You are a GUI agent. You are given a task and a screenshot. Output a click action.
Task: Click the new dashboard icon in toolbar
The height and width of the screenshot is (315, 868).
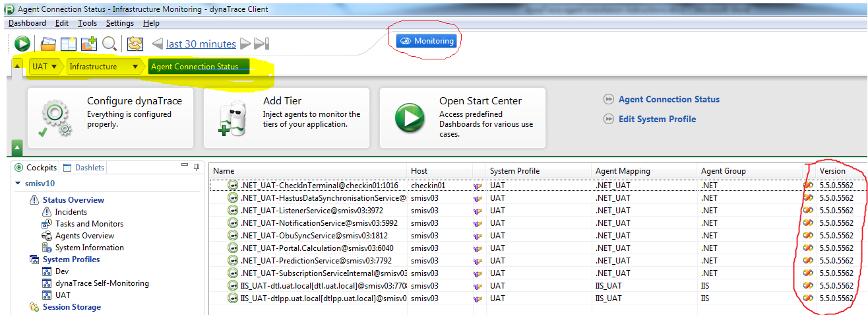pyautogui.click(x=69, y=44)
